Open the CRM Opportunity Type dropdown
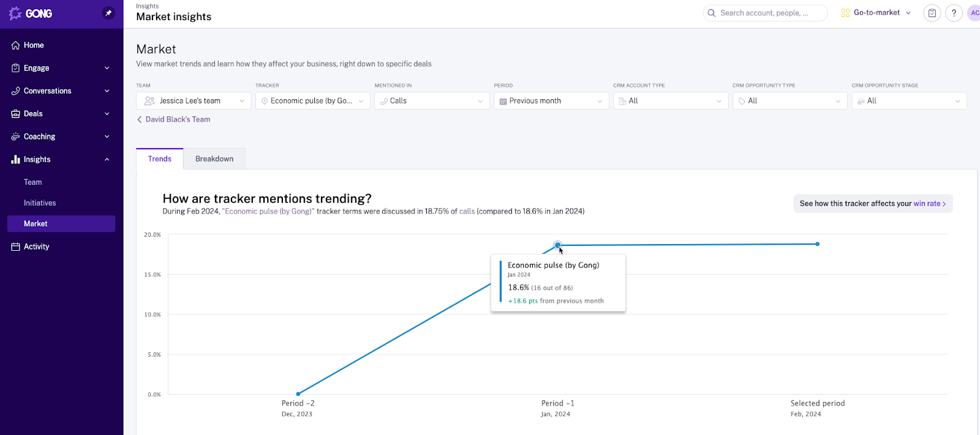 [x=790, y=101]
